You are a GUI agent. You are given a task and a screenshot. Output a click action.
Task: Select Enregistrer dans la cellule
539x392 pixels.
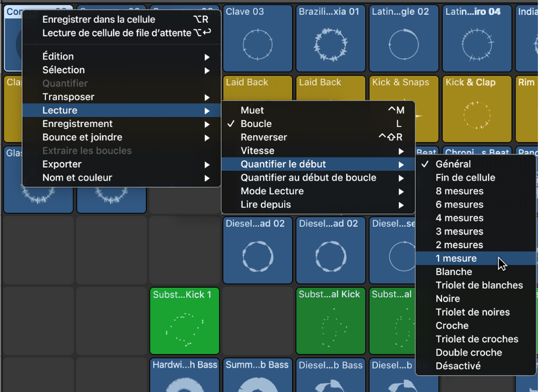coord(99,19)
